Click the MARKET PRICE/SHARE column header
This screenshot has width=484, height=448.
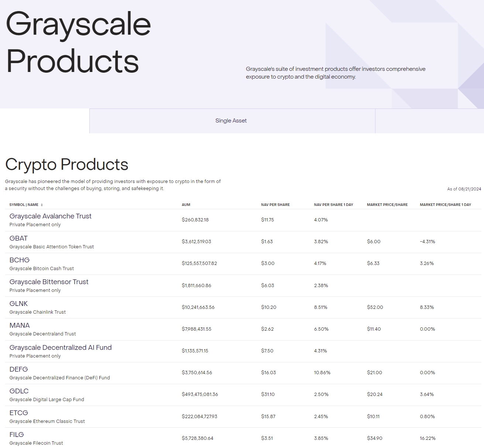[387, 204]
